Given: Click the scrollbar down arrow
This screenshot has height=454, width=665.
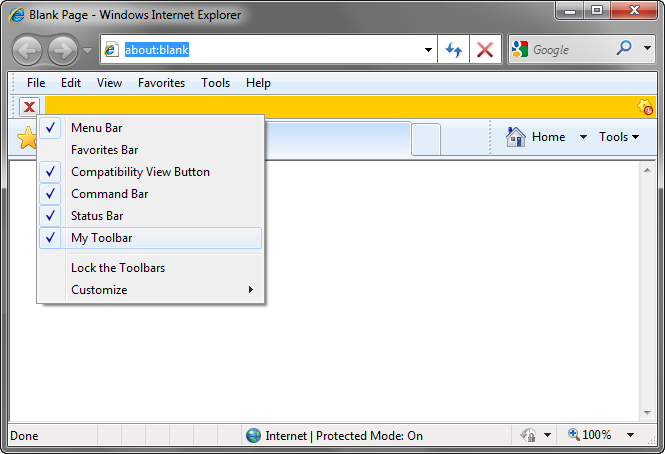Looking at the screenshot, I should (647, 412).
